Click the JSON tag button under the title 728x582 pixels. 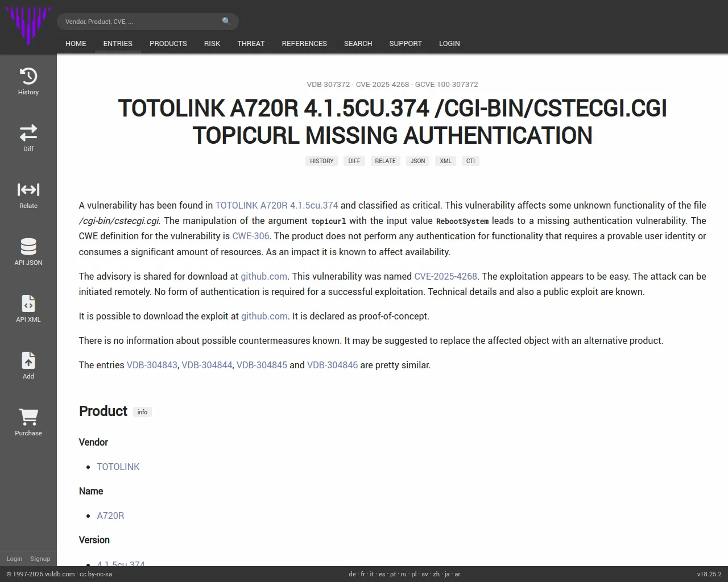417,161
